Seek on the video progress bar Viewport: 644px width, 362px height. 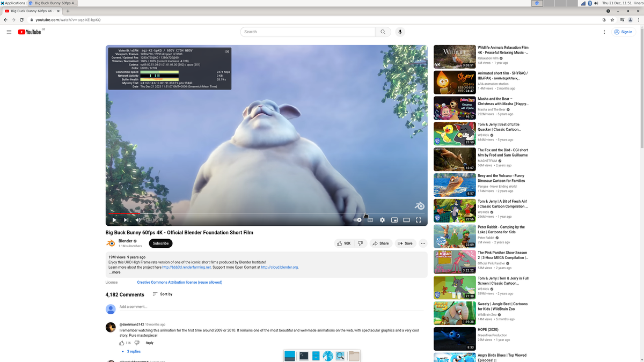[x=267, y=213]
